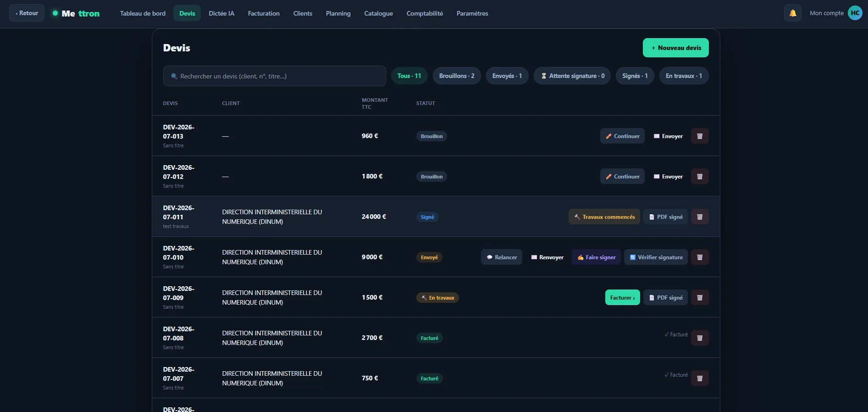
Task: Select the Devis navigation item
Action: pyautogui.click(x=187, y=13)
